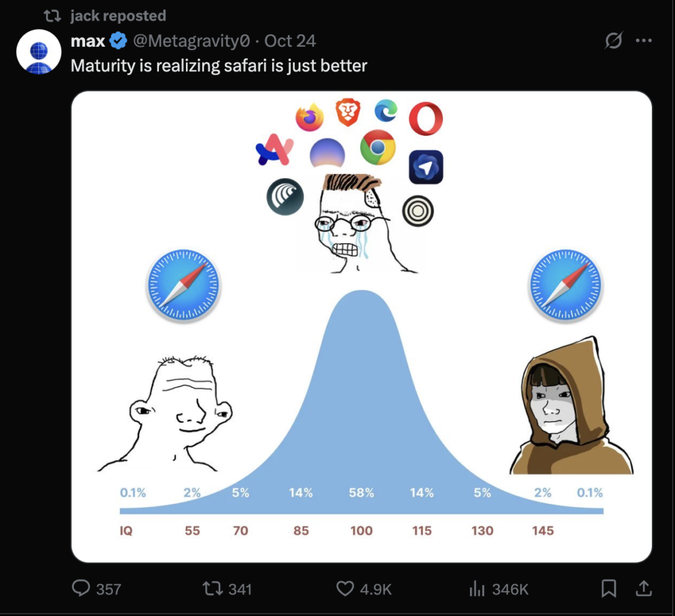
Task: Open view analytics bar chart icon
Action: pyautogui.click(x=477, y=588)
